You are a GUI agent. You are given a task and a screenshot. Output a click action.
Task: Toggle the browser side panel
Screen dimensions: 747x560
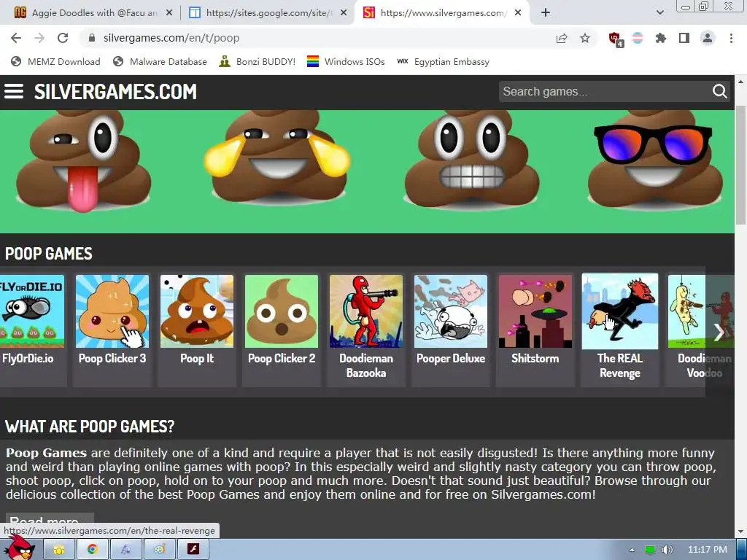684,38
